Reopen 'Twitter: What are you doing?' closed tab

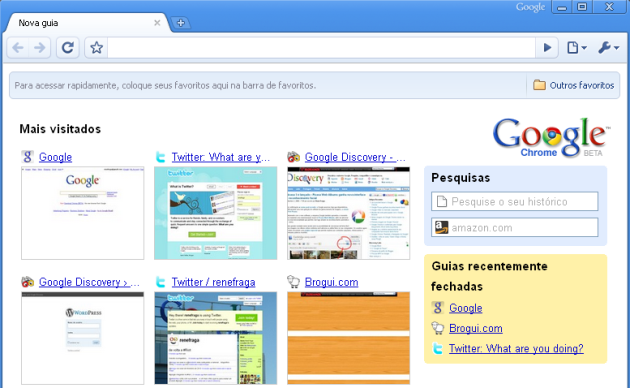(x=516, y=348)
